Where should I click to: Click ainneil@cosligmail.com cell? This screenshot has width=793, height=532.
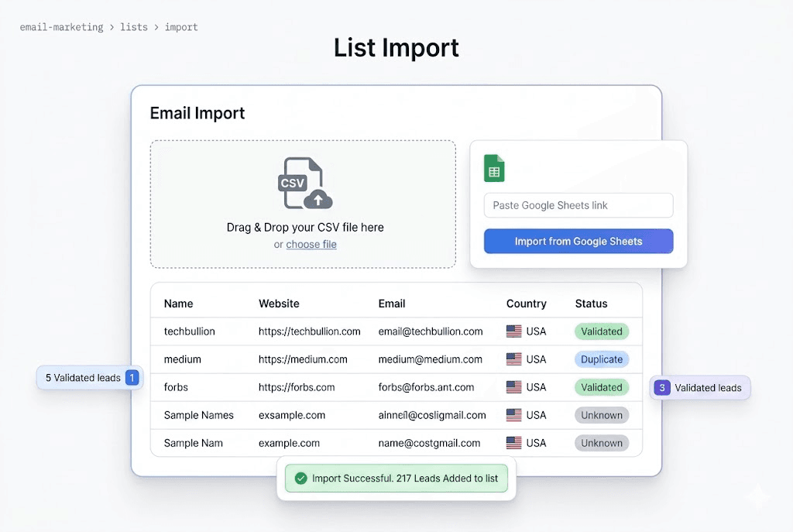(x=432, y=415)
